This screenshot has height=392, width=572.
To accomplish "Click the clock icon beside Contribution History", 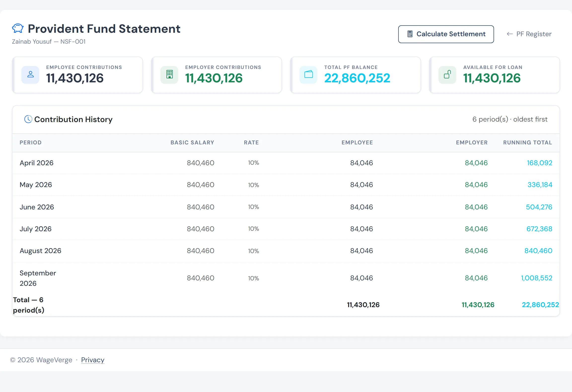I will (x=28, y=119).
